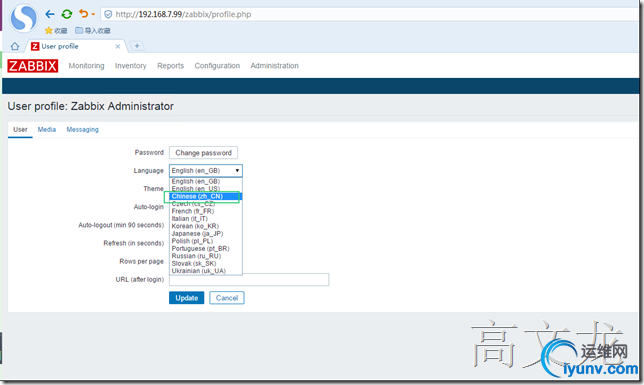Open the Reports menu

170,66
